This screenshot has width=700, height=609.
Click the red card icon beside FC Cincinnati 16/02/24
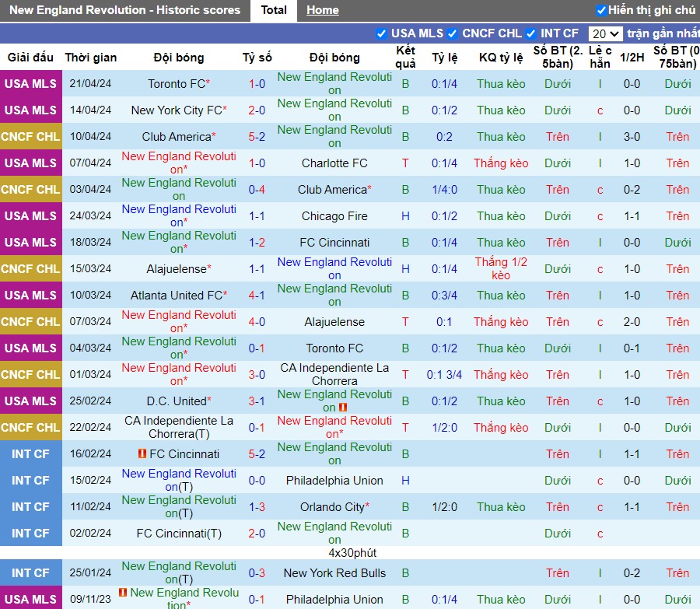(142, 453)
